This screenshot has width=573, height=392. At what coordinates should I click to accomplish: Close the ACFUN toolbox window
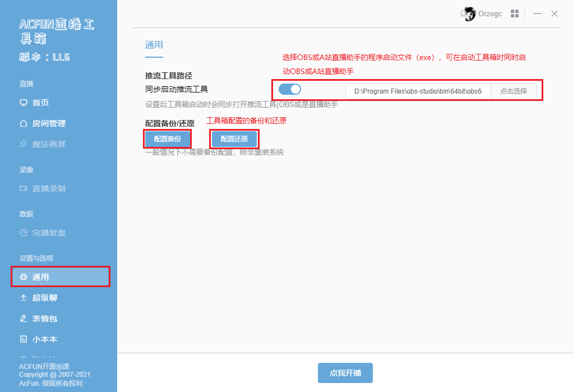(554, 14)
